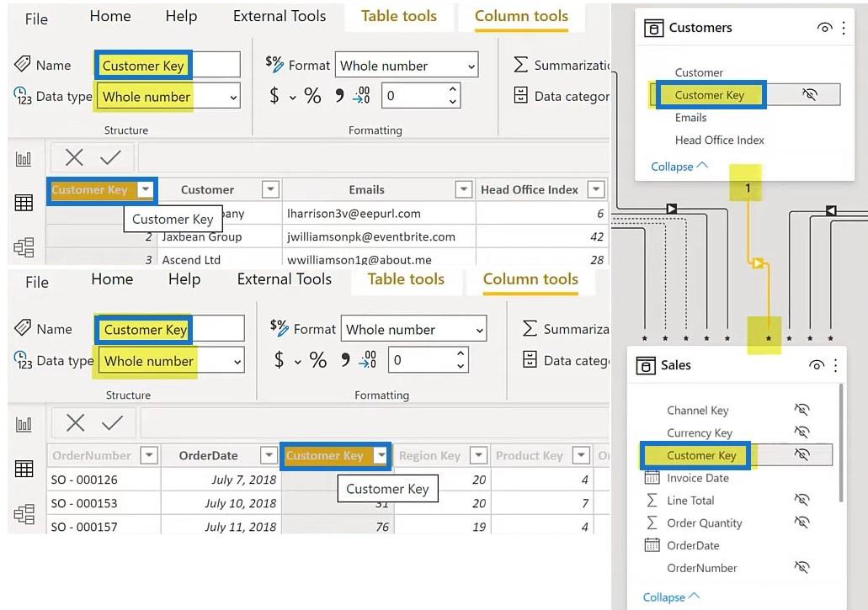The width and height of the screenshot is (868, 610).
Task: Click Summarization sigma icon in lower ribbon
Action: pos(530,328)
